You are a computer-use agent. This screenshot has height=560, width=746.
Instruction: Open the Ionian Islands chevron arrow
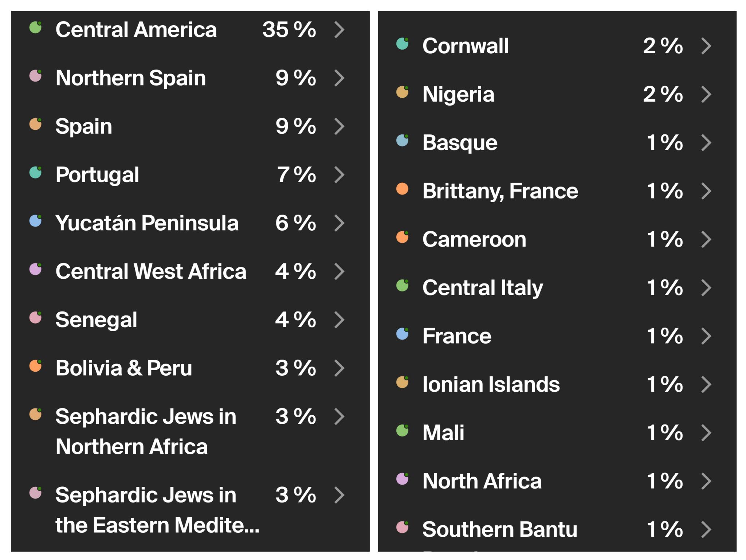click(x=706, y=384)
